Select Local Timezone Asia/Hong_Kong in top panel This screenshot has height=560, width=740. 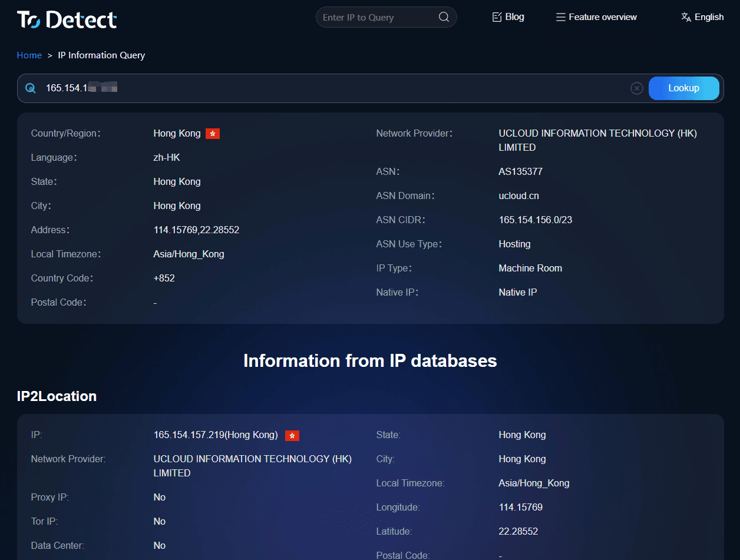click(x=189, y=254)
